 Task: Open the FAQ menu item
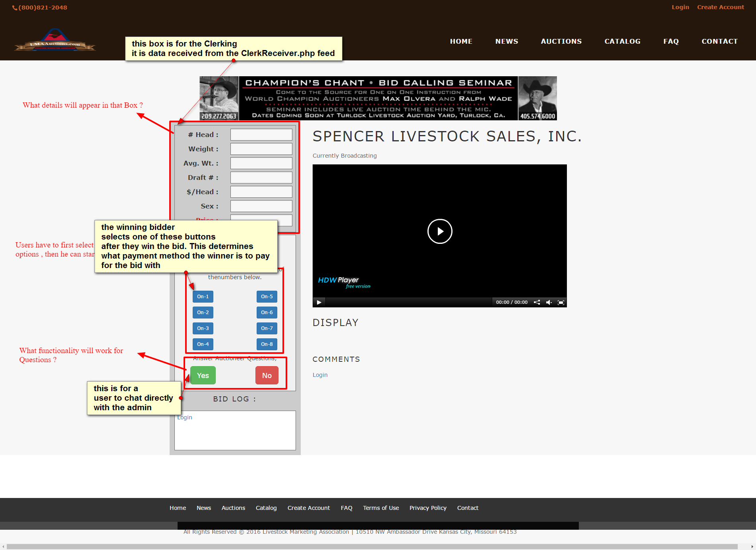coord(671,41)
